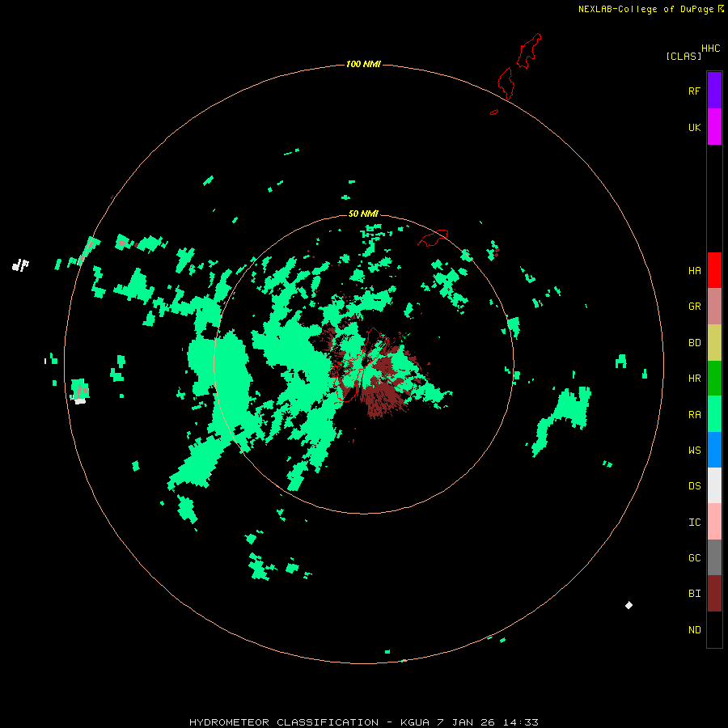The height and width of the screenshot is (728, 728).
Task: Click the BD yellow legend swatch
Action: [714, 343]
